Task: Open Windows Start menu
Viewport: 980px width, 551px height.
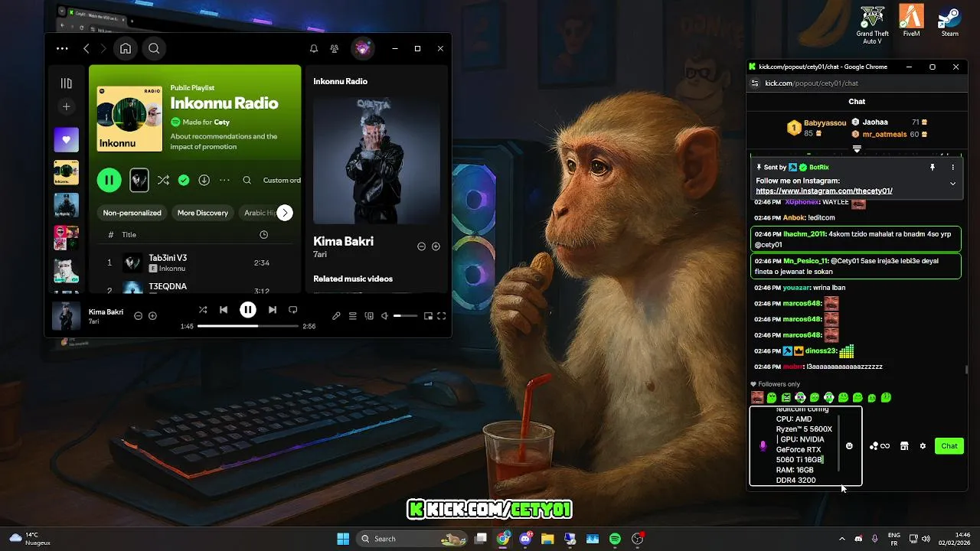Action: point(343,539)
